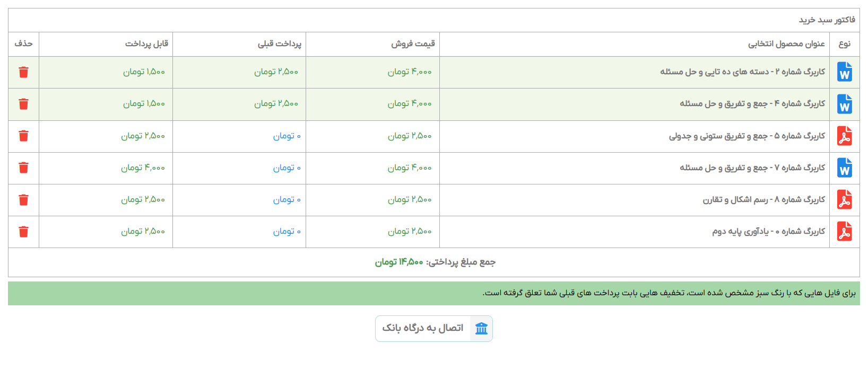Click the green discount notice banner
Viewport: 868px width, 388px height.
click(x=433, y=293)
